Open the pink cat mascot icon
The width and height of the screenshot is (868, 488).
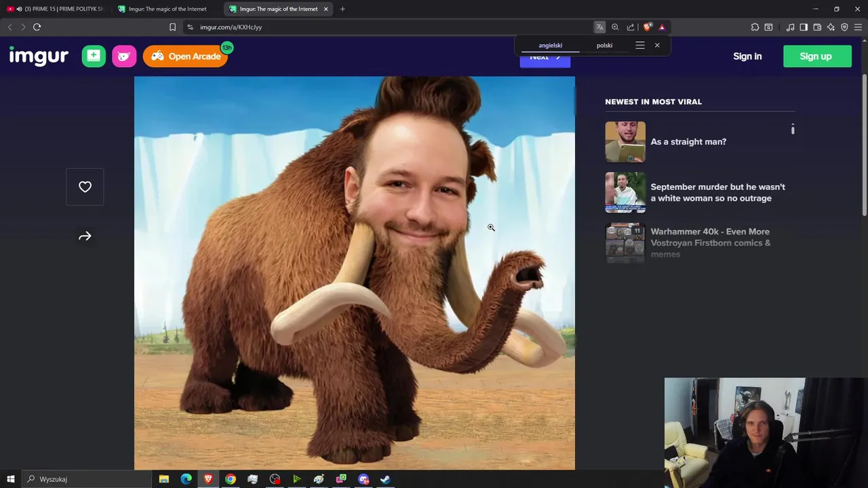pos(124,56)
